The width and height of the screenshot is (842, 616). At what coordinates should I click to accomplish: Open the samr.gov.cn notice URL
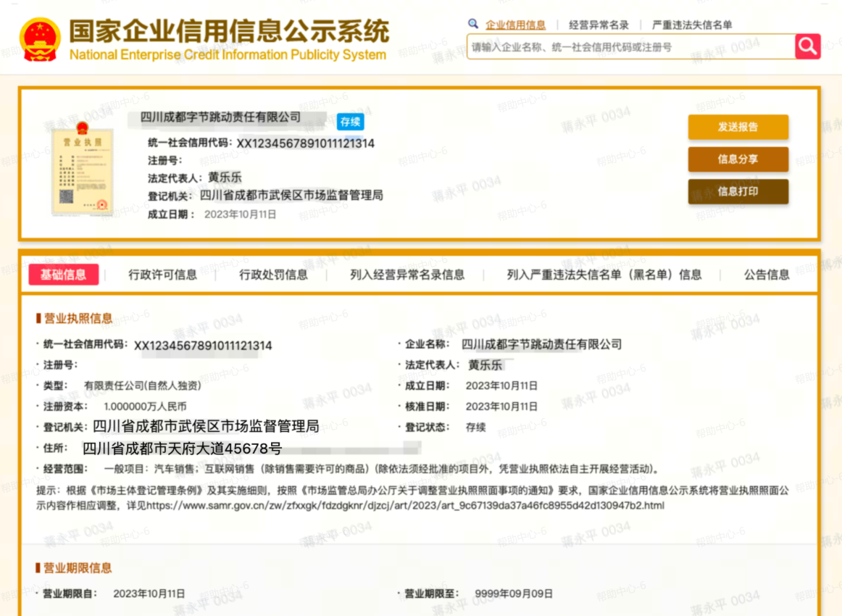point(405,505)
